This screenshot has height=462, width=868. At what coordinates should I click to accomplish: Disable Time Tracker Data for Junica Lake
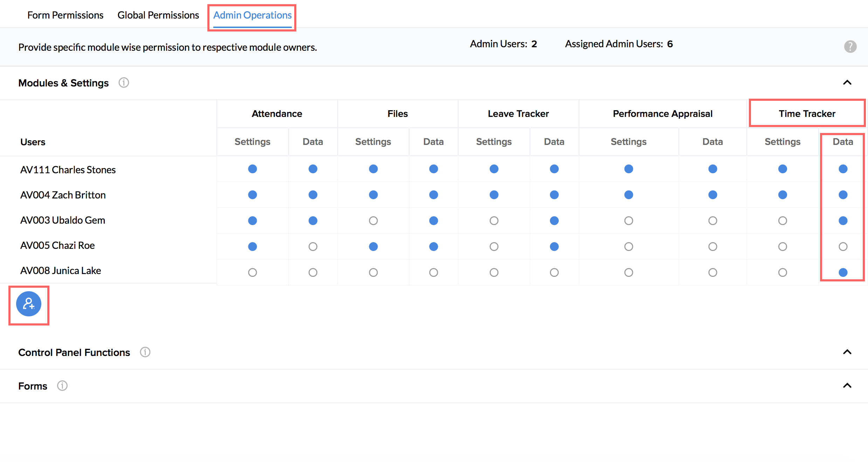pyautogui.click(x=843, y=272)
